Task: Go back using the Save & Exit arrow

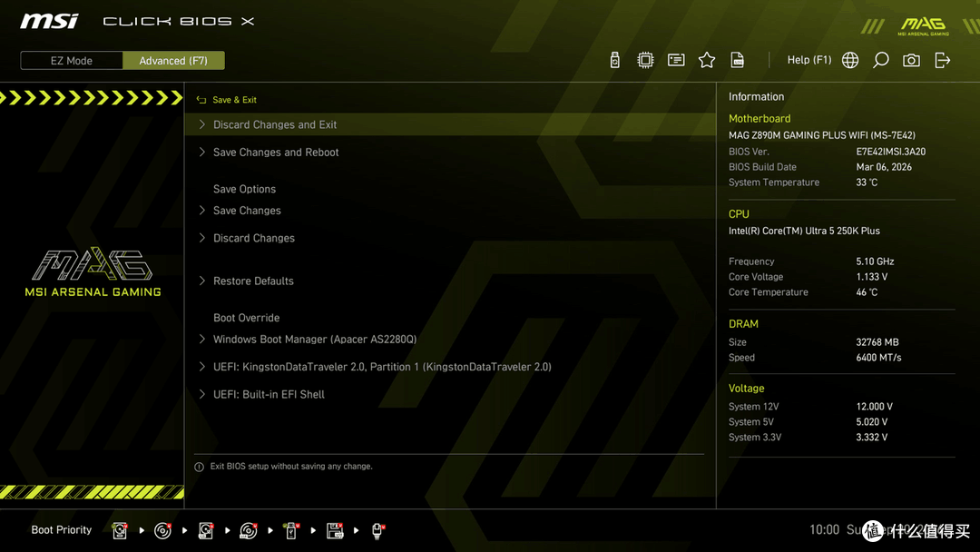Action: pyautogui.click(x=201, y=100)
